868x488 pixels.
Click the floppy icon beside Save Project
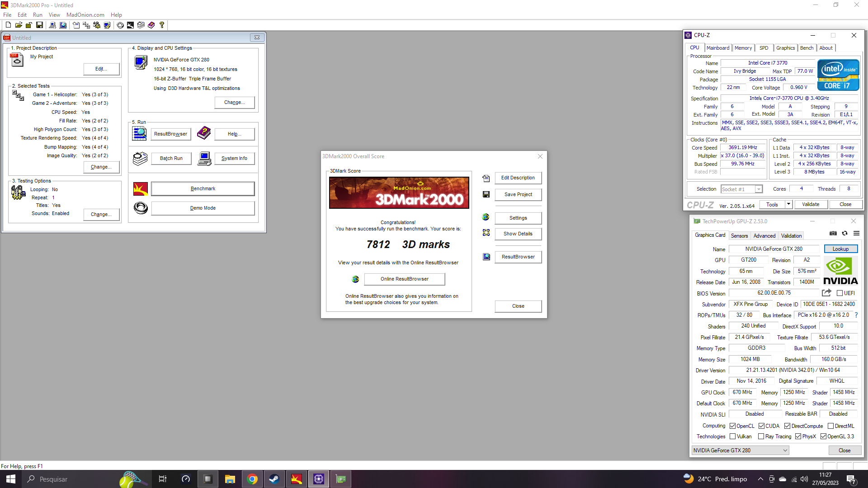tap(486, 194)
